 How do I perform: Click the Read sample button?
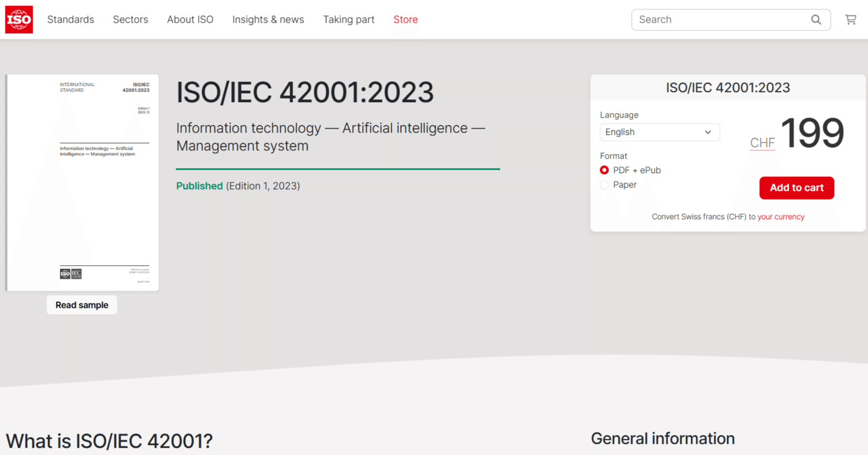click(82, 305)
